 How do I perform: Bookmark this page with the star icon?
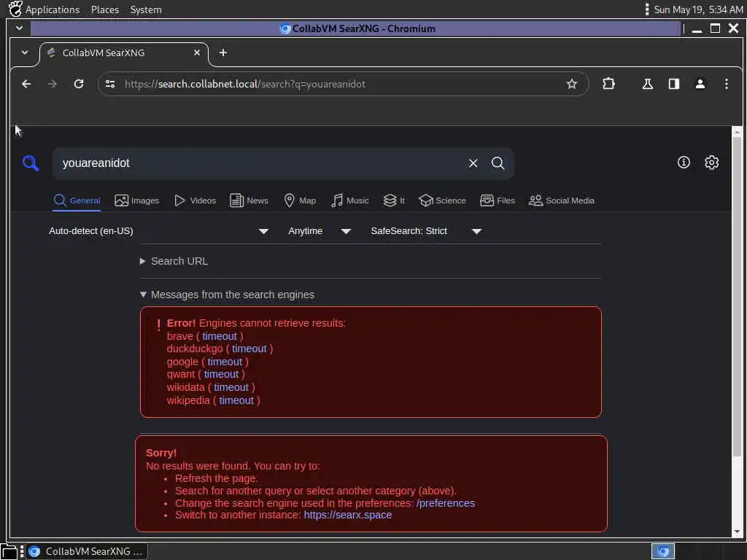tap(572, 84)
